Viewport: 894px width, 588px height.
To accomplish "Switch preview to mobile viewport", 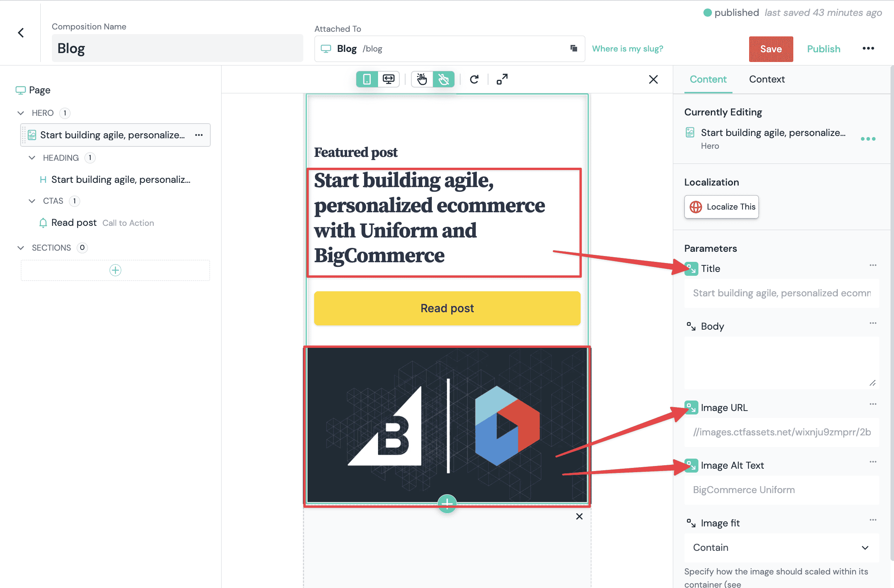I will click(367, 79).
